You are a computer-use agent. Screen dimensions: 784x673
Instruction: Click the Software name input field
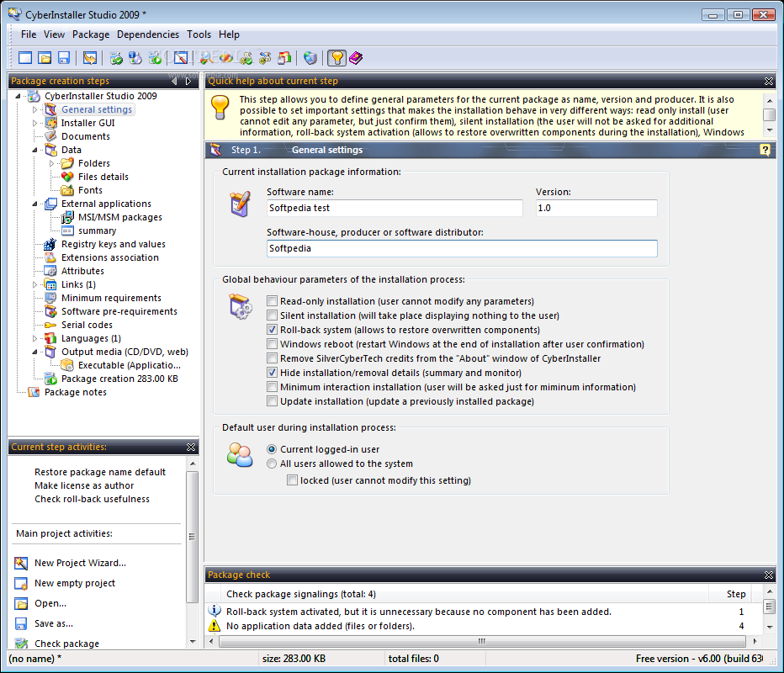[x=395, y=208]
